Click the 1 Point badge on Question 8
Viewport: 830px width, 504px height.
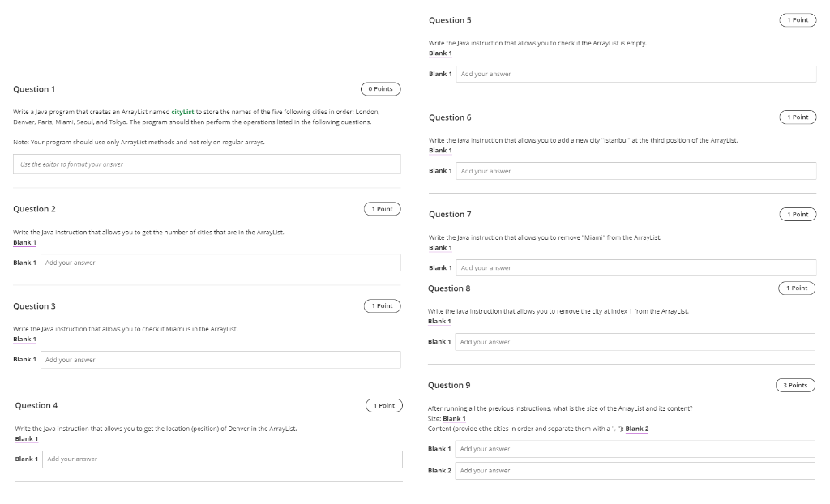(x=798, y=288)
